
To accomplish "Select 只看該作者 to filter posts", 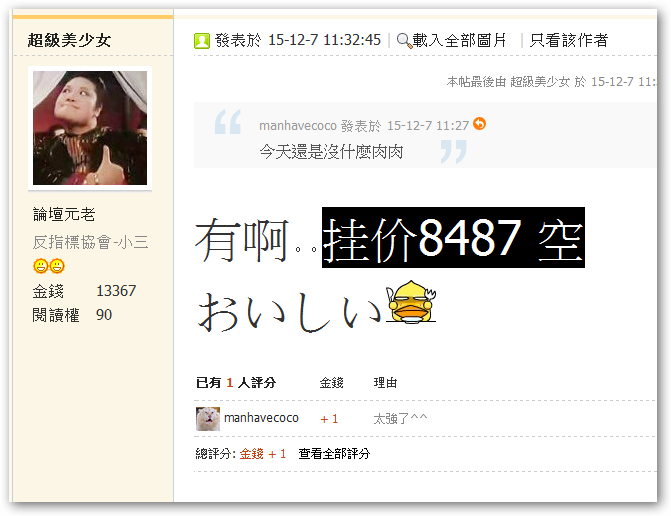I will (569, 41).
